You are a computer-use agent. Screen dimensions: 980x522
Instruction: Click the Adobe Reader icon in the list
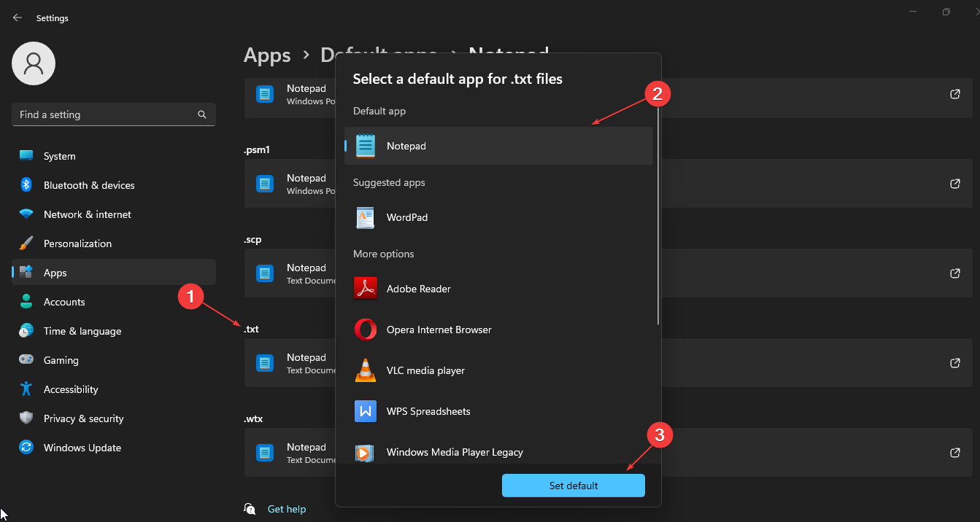pos(366,289)
